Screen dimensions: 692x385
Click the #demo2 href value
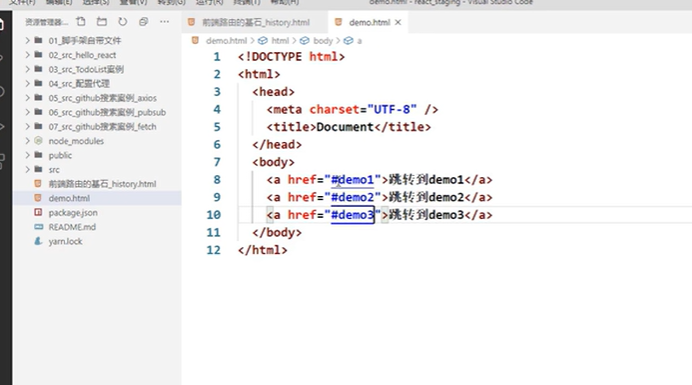click(352, 197)
